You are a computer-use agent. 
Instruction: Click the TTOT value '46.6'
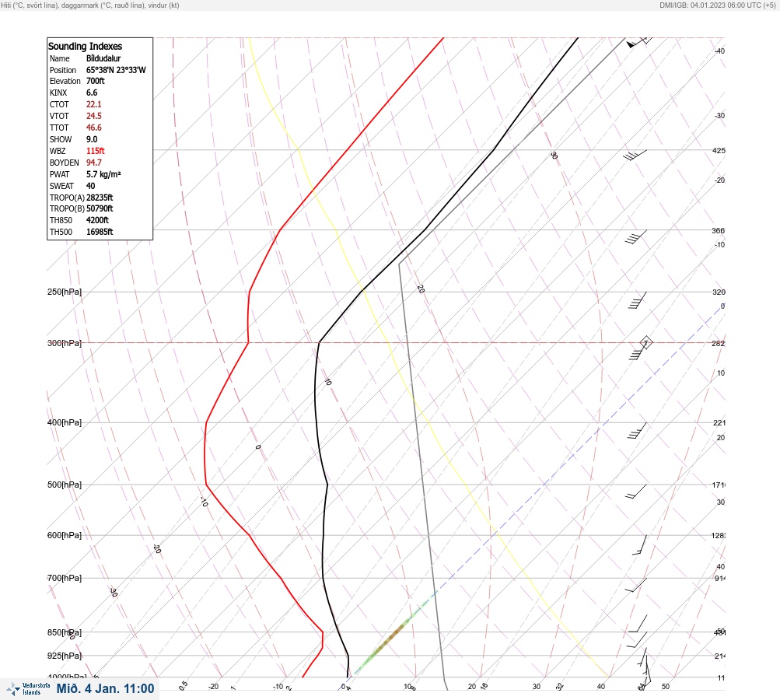click(94, 128)
